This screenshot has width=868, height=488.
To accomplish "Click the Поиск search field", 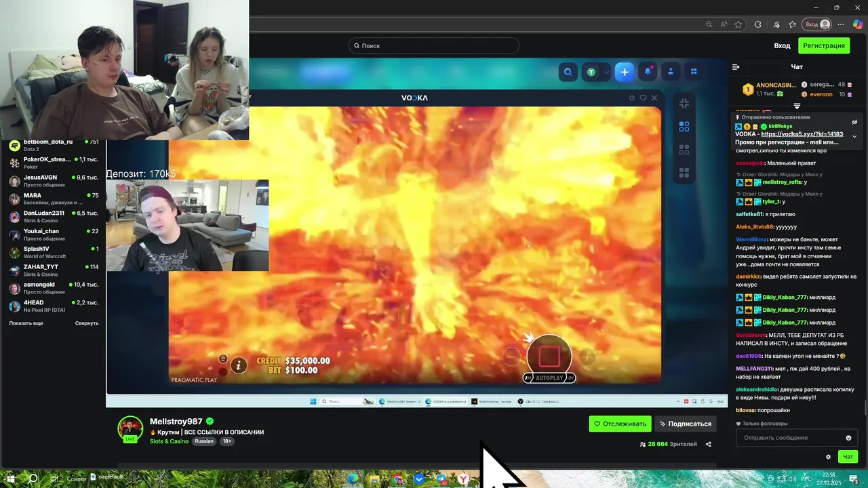I will point(434,45).
